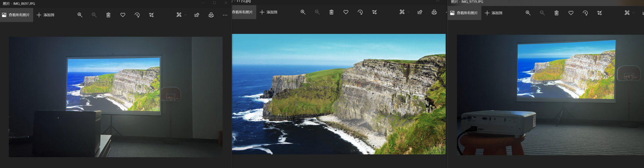644x168 pixels.
Task: Delete the photo in IMG_8697.JPG window
Action: pos(108,15)
